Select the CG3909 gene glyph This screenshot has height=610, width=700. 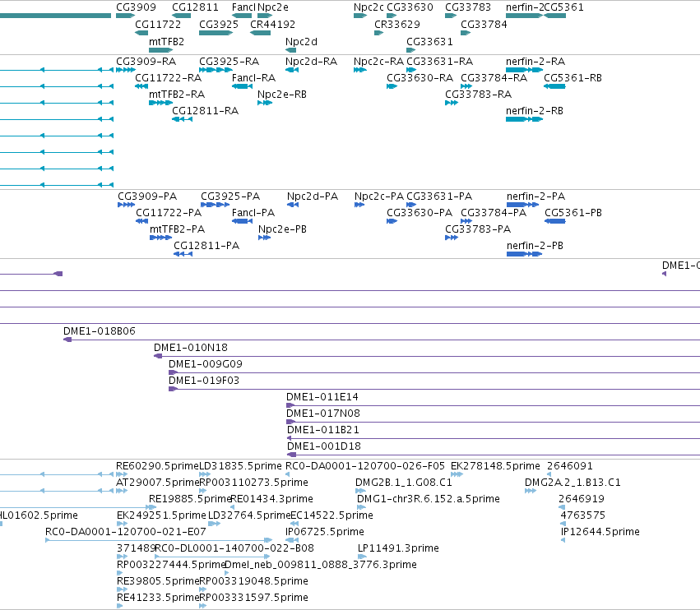point(126,16)
